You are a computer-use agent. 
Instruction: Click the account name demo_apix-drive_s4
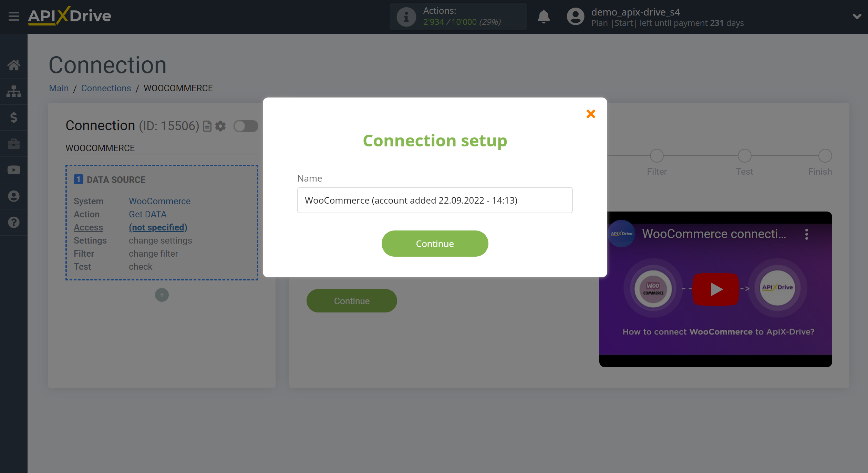pyautogui.click(x=635, y=12)
